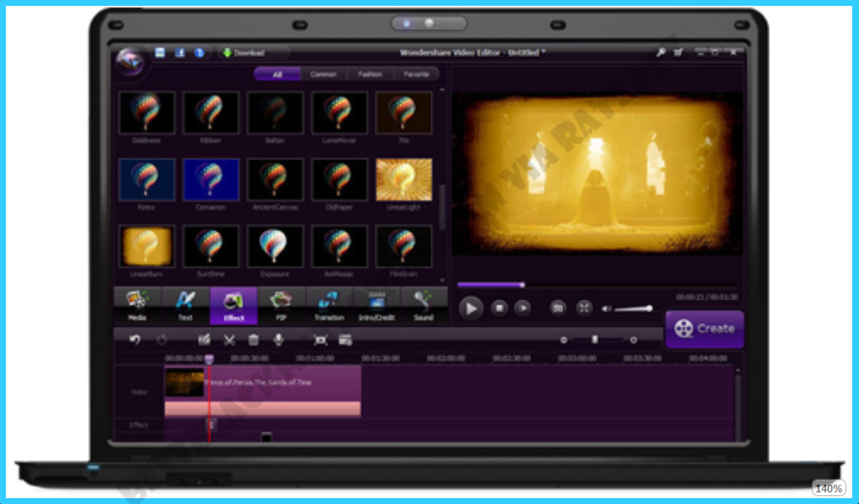Select the effect marker on Effect track
859x504 pixels.
(x=211, y=425)
